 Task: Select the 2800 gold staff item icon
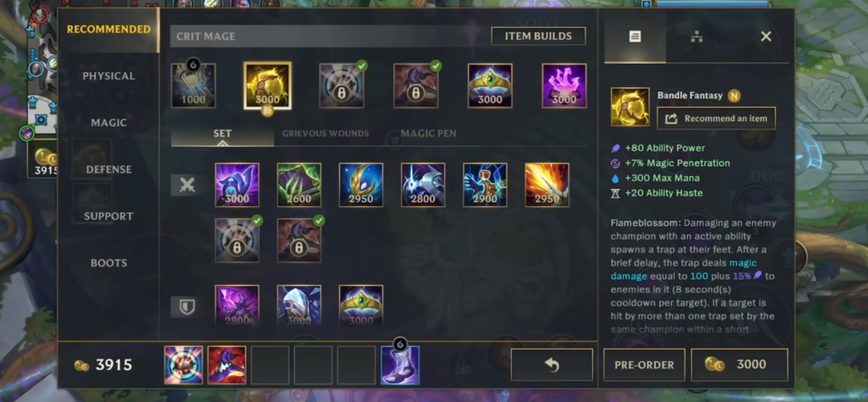[423, 185]
